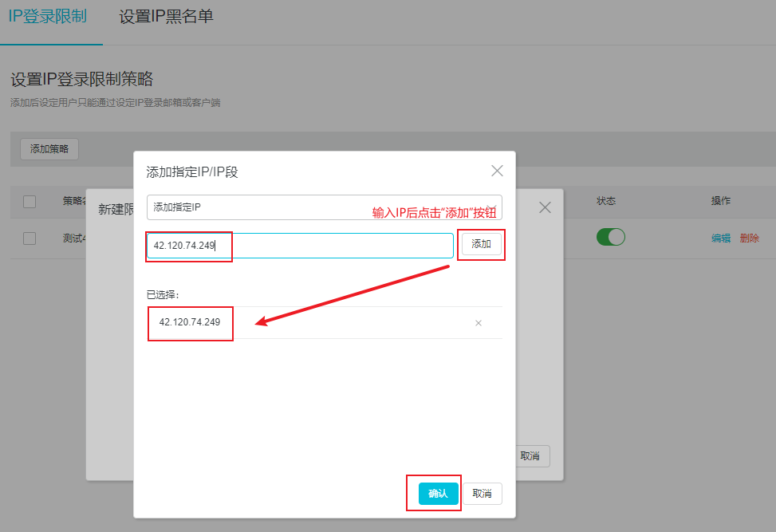Switch to the IP登录限制 tab
Image resolution: width=776 pixels, height=532 pixels.
click(47, 17)
